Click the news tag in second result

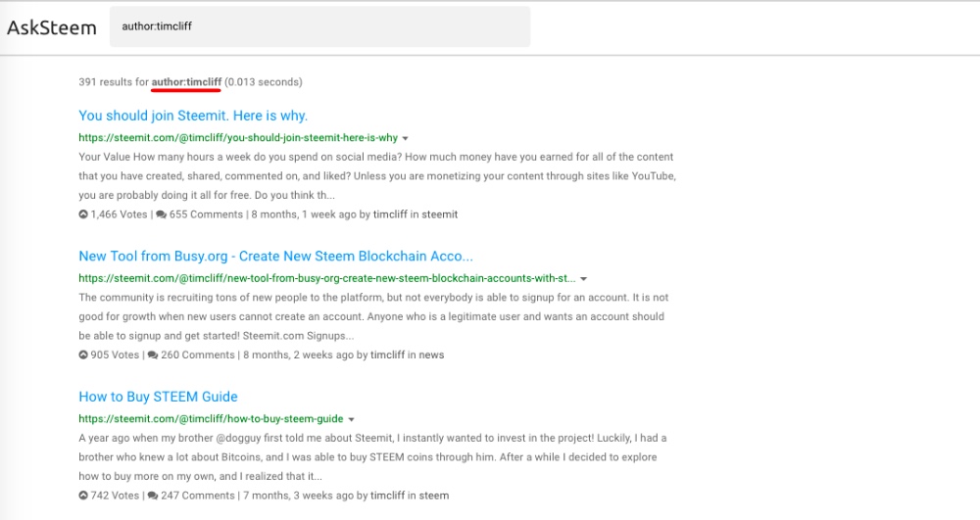431,355
